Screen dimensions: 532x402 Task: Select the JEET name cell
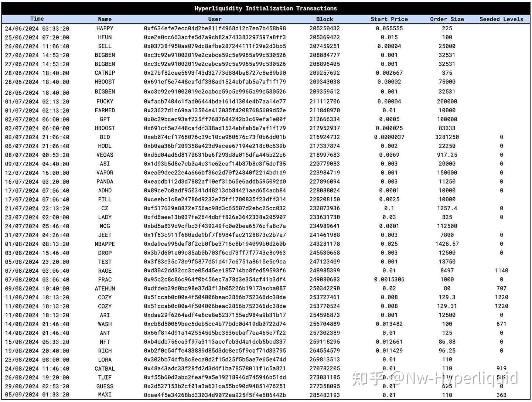pos(105,235)
